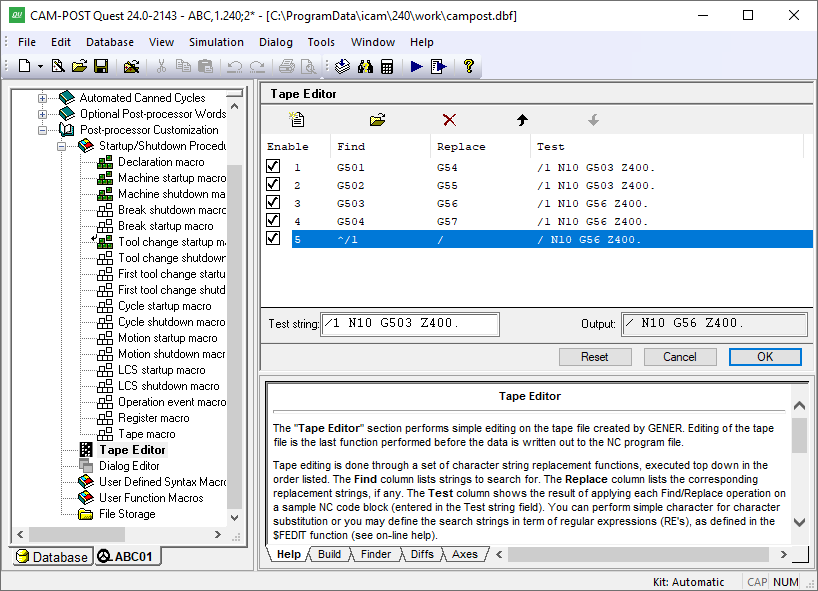
Task: Click the picture toolbar icon beside Save
Action: [x=131, y=66]
